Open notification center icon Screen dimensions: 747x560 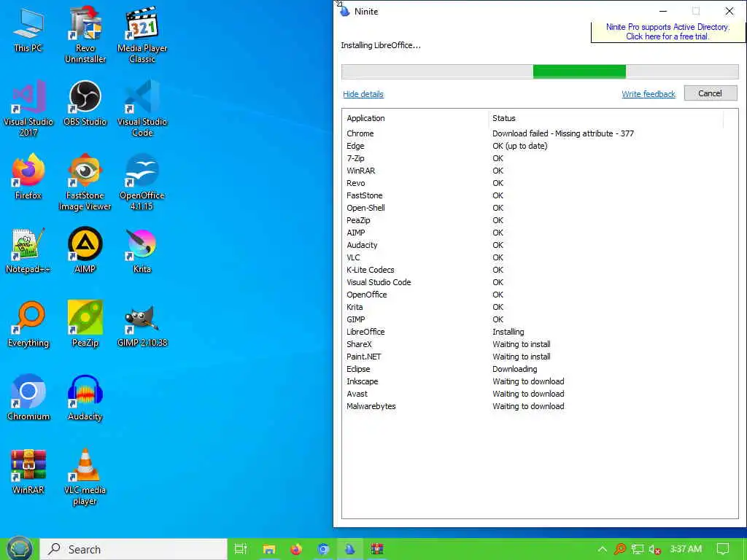point(723,549)
